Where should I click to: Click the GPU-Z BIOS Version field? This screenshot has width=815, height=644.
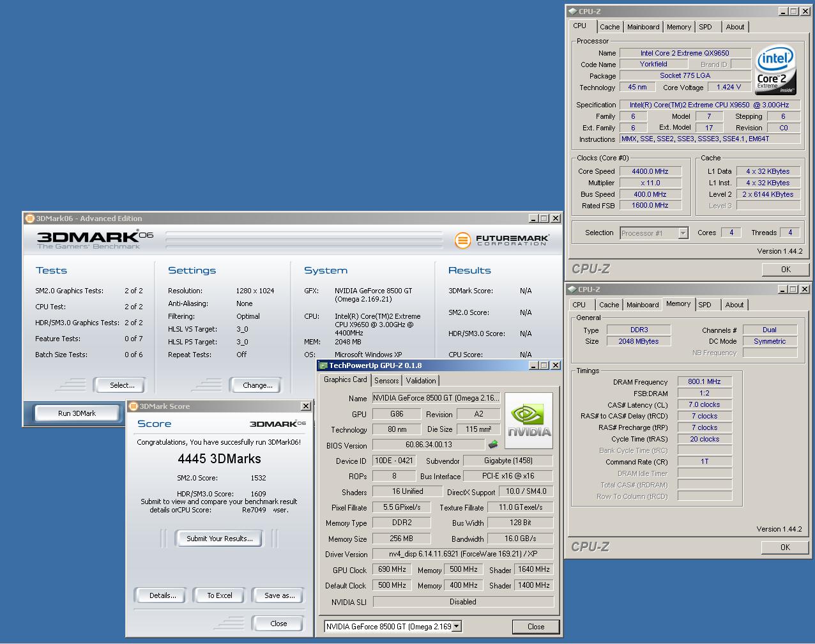(x=429, y=445)
